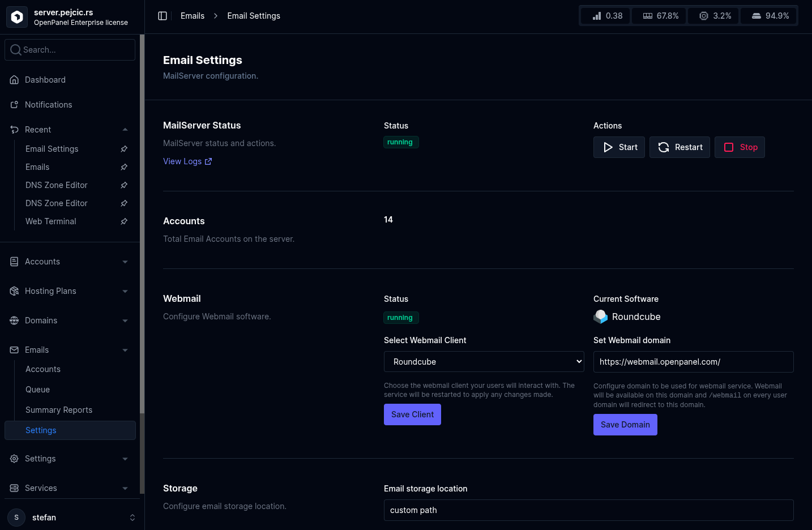Click the Roundcube software logo
The width and height of the screenshot is (812, 530).
(600, 317)
